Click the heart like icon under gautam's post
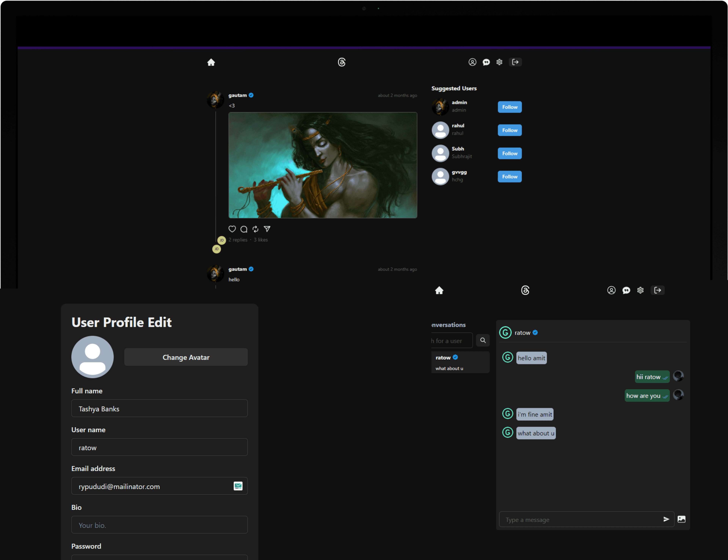This screenshot has width=728, height=560. click(x=232, y=229)
